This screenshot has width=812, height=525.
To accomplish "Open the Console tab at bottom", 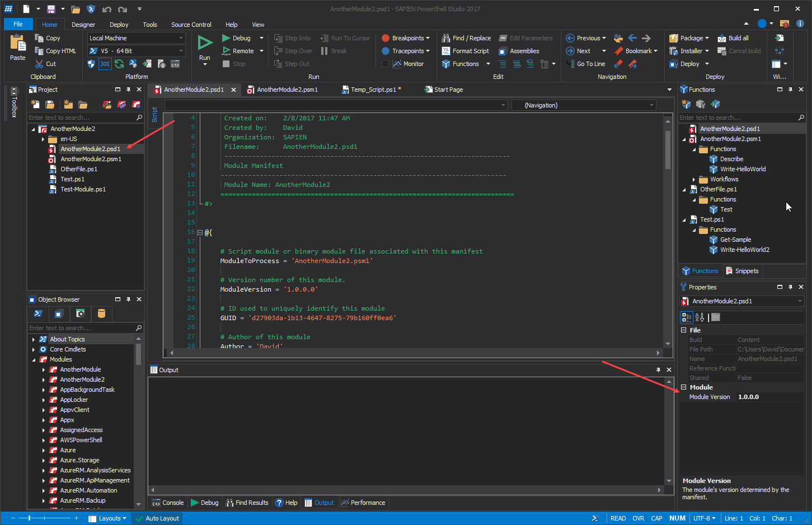I will coord(168,503).
